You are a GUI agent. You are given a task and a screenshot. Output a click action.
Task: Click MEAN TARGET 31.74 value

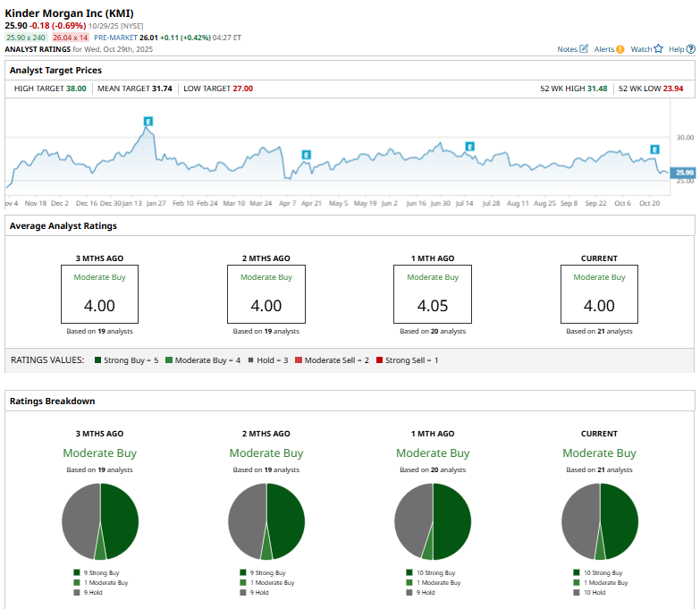click(162, 89)
